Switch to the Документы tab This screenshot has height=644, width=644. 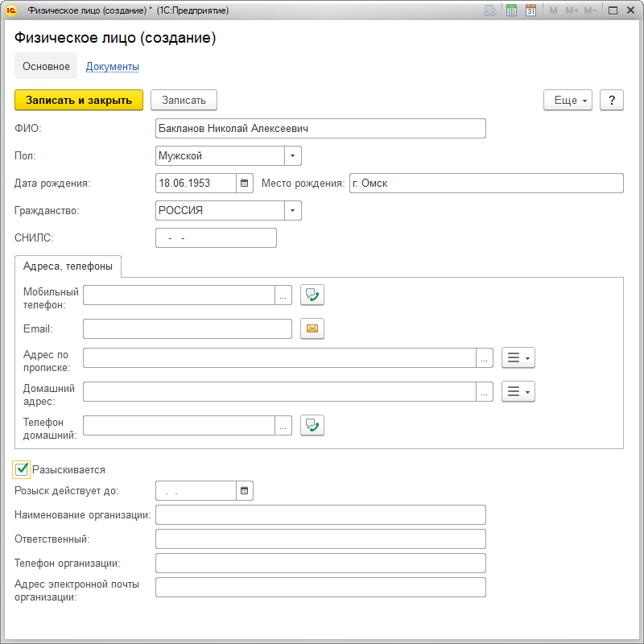pyautogui.click(x=113, y=67)
